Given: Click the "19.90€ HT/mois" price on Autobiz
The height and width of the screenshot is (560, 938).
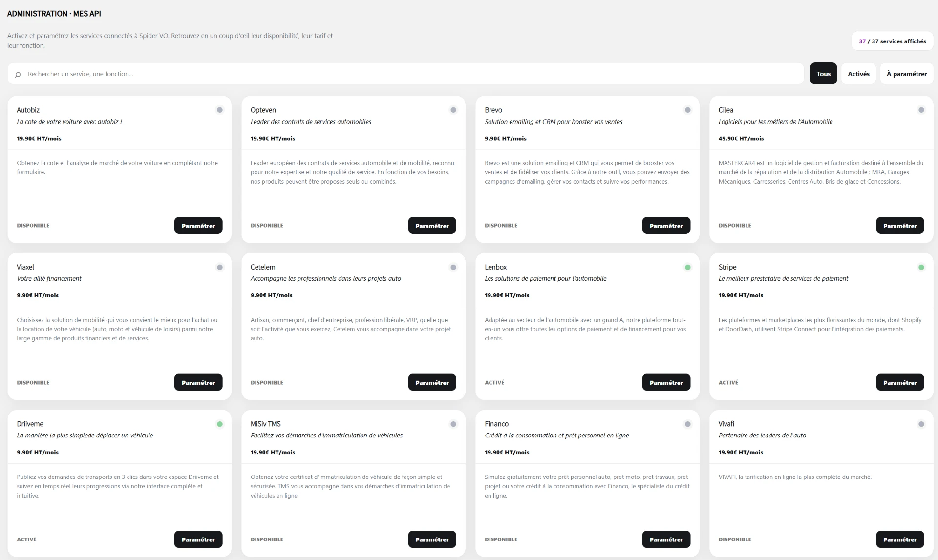Looking at the screenshot, I should pyautogui.click(x=39, y=139).
